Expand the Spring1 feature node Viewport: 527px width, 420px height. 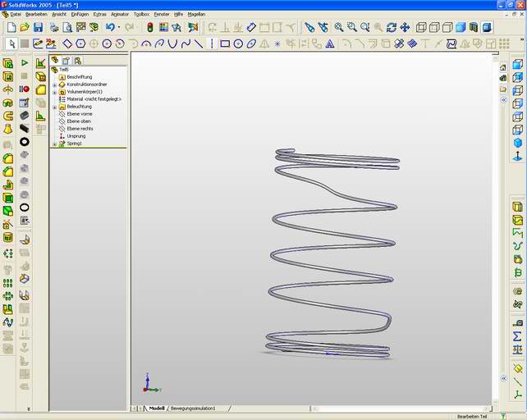click(x=54, y=144)
